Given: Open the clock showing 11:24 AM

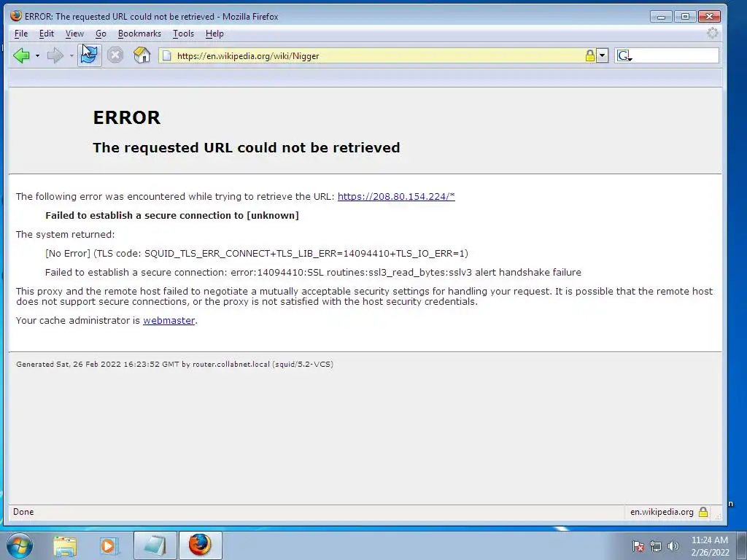Looking at the screenshot, I should pos(710,545).
